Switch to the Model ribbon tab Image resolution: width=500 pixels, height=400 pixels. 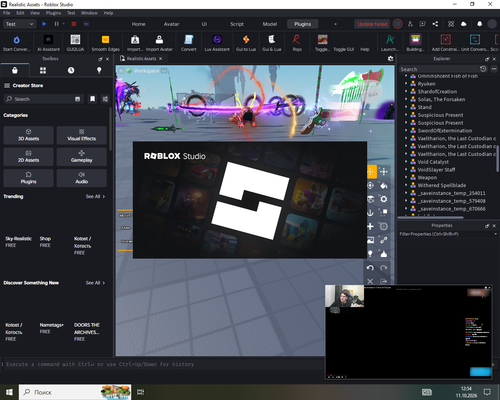[270, 24]
